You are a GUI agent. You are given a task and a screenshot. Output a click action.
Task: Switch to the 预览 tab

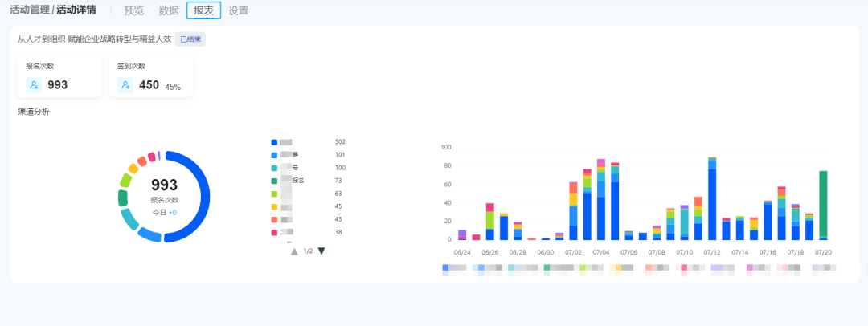coord(133,10)
